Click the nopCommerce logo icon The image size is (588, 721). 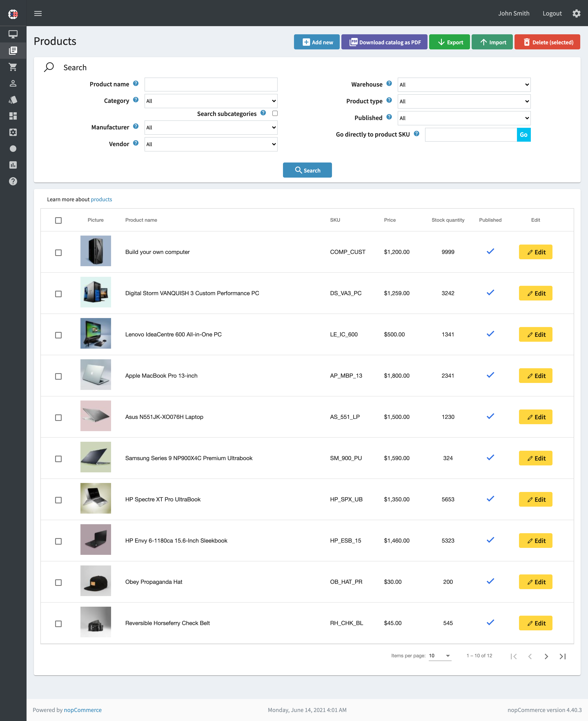[x=13, y=14]
